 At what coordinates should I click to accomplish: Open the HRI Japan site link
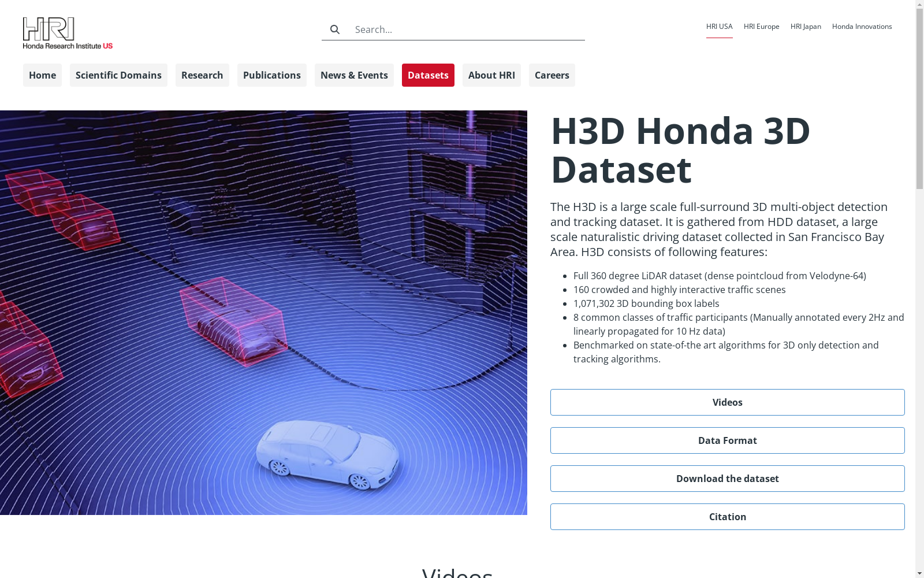tap(806, 27)
